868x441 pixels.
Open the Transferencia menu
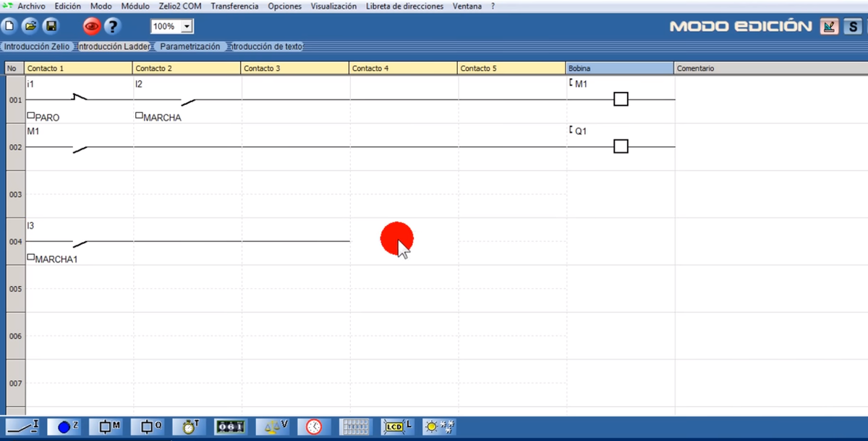point(234,6)
